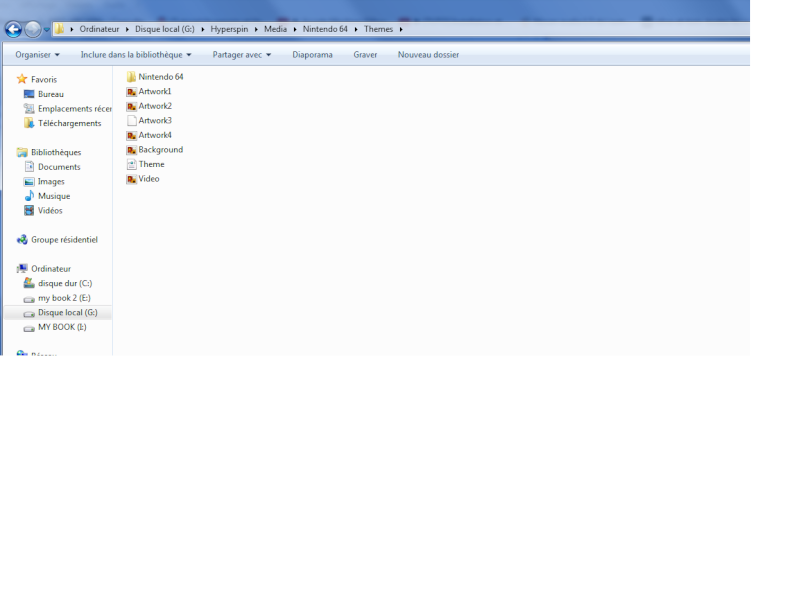The height and width of the screenshot is (605, 800).
Task: Click the Vidéos library icon
Action: tap(29, 210)
